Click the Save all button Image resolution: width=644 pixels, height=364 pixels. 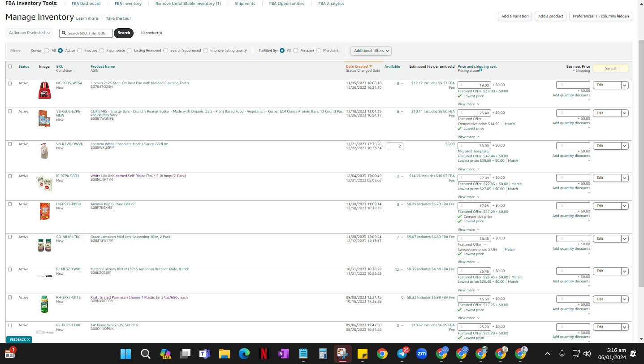click(x=611, y=68)
